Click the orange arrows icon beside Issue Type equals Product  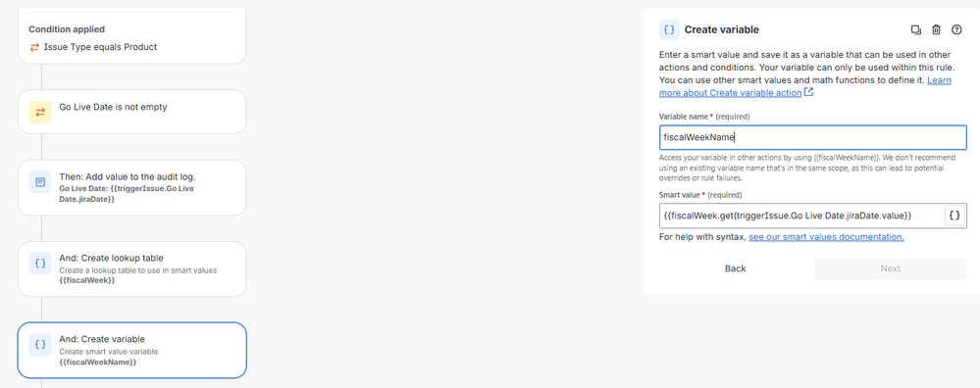[34, 47]
